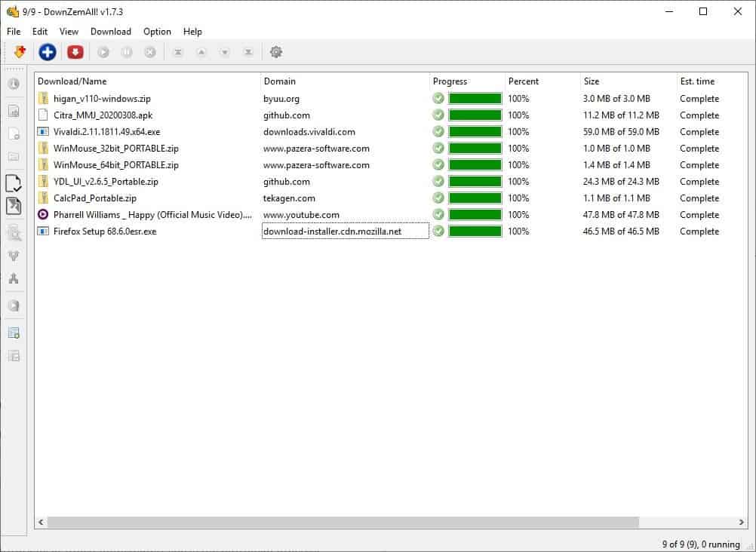Click the dark document-with-arrow sidebar icon
The image size is (756, 552).
(14, 206)
